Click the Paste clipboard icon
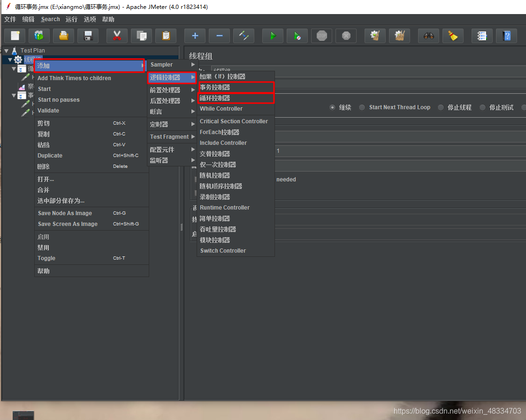 (x=166, y=36)
